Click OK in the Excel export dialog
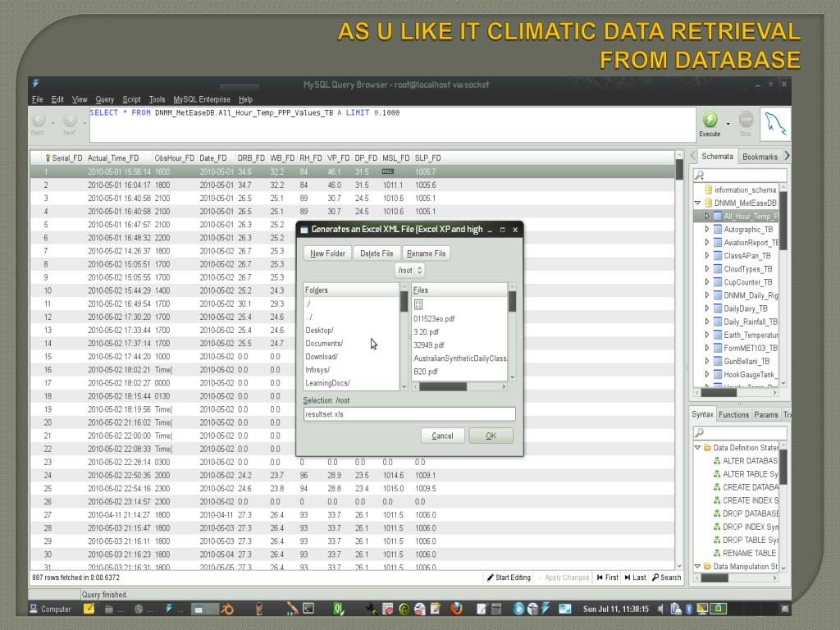 491,436
